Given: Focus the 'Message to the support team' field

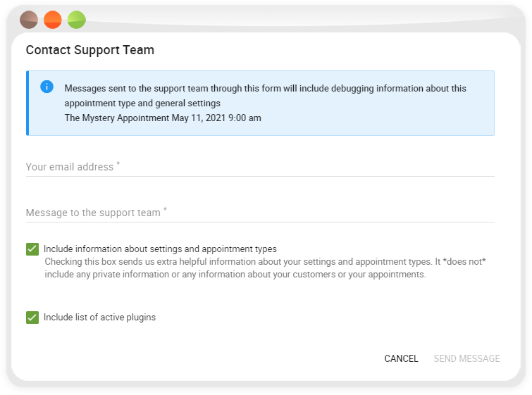Looking at the screenshot, I should pos(260,213).
